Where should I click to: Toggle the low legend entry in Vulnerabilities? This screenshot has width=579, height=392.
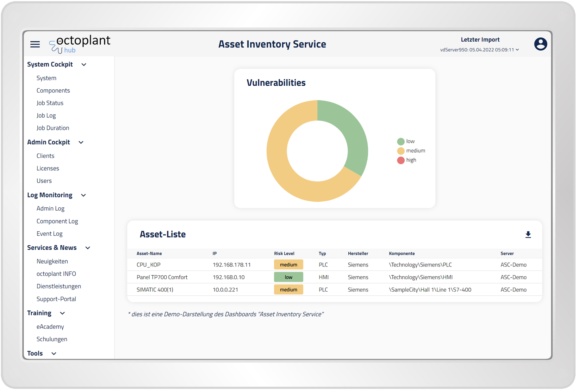[x=406, y=141]
